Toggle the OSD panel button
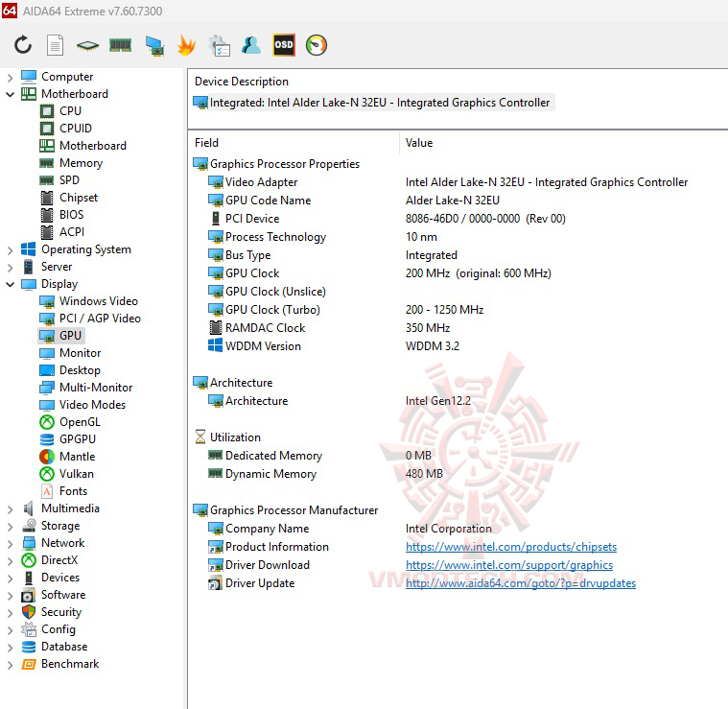The image size is (728, 709). pos(284,45)
